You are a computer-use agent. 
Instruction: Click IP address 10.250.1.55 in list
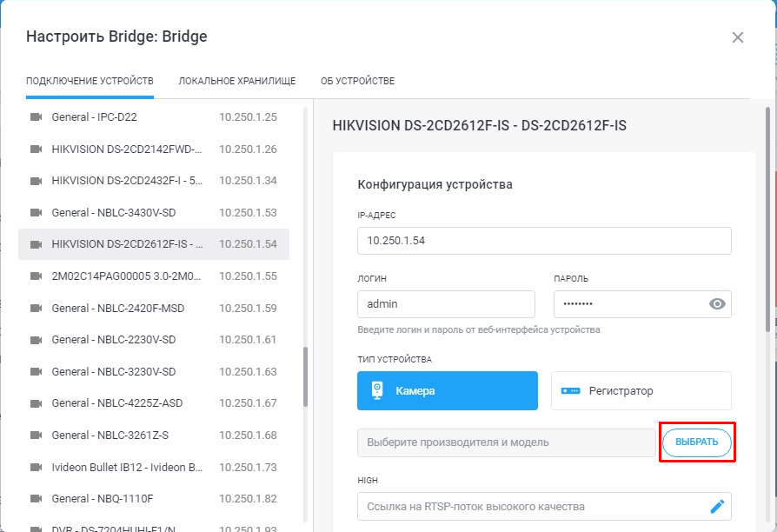coord(248,276)
